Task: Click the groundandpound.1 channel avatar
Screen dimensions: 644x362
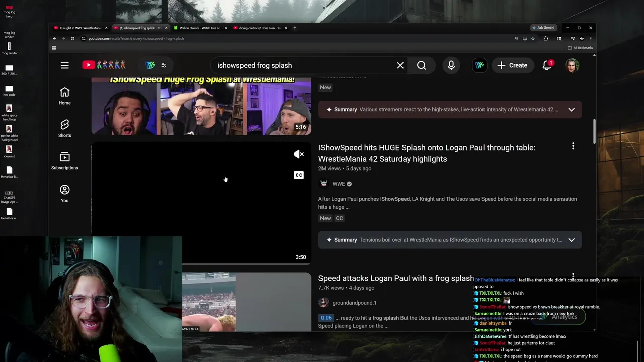Action: [324, 303]
